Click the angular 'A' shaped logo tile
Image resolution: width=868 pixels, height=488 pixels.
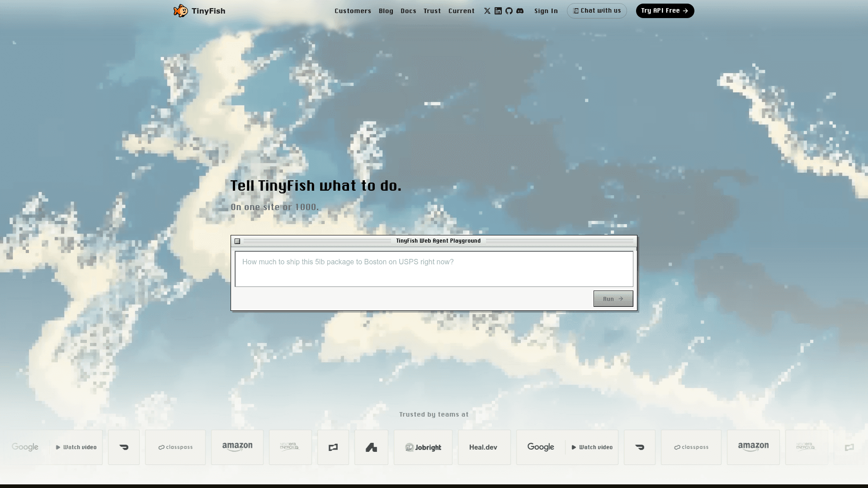pos(371,447)
